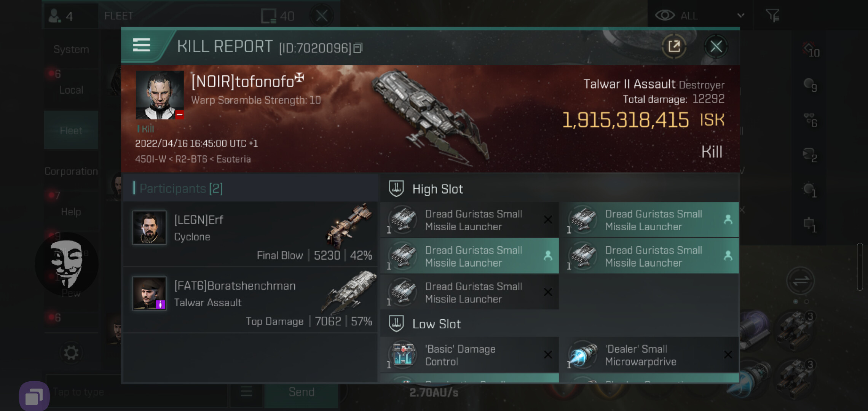This screenshot has width=868, height=411.
Task: Select the 'Dealer' Small Microwarpdrive module
Action: 651,355
